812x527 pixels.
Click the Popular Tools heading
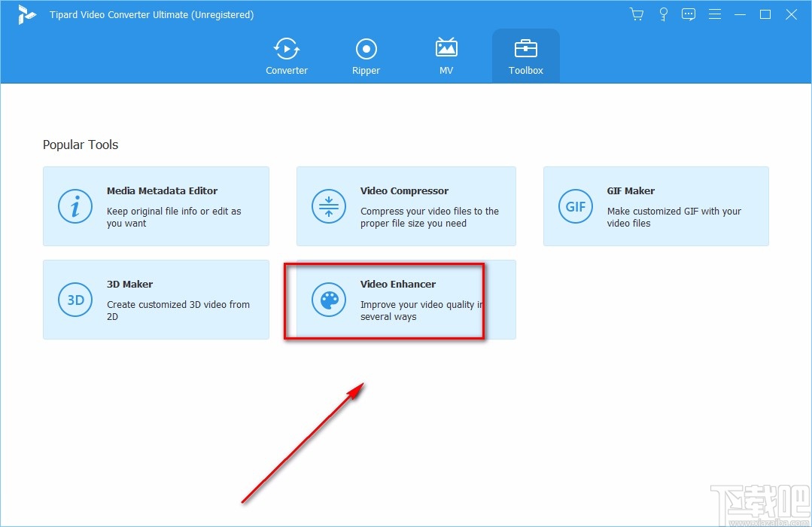click(x=81, y=145)
